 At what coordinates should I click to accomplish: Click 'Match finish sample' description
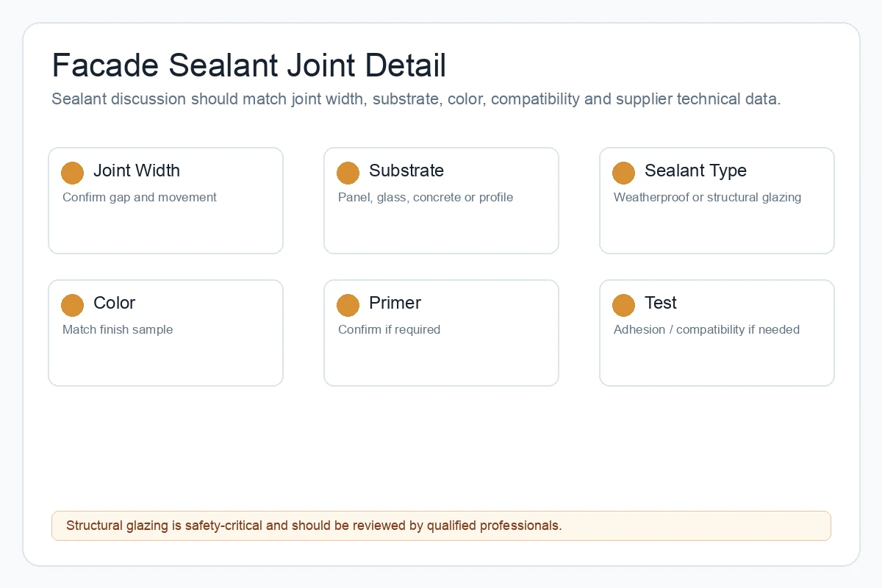[118, 329]
